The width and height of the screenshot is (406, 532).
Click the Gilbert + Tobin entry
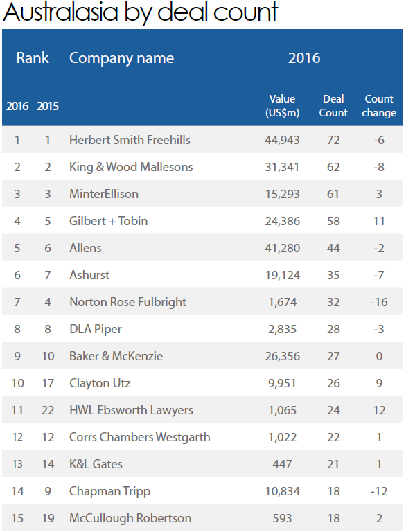click(x=109, y=221)
